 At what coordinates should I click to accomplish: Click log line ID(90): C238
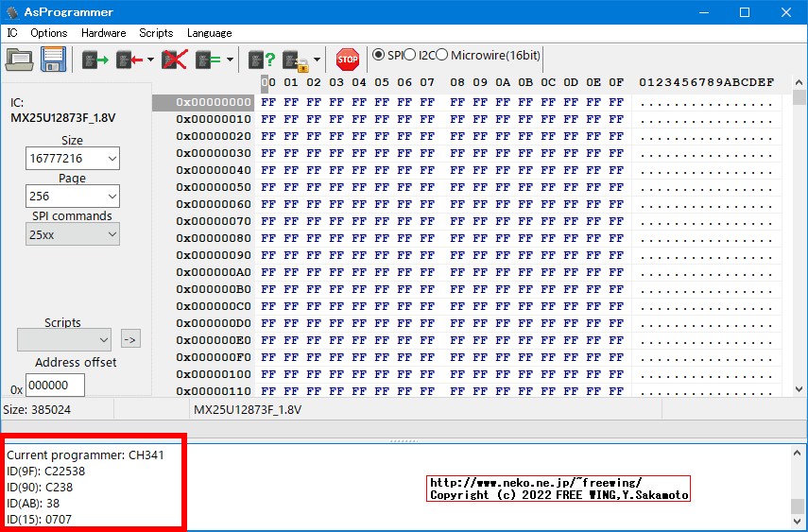pos(40,488)
